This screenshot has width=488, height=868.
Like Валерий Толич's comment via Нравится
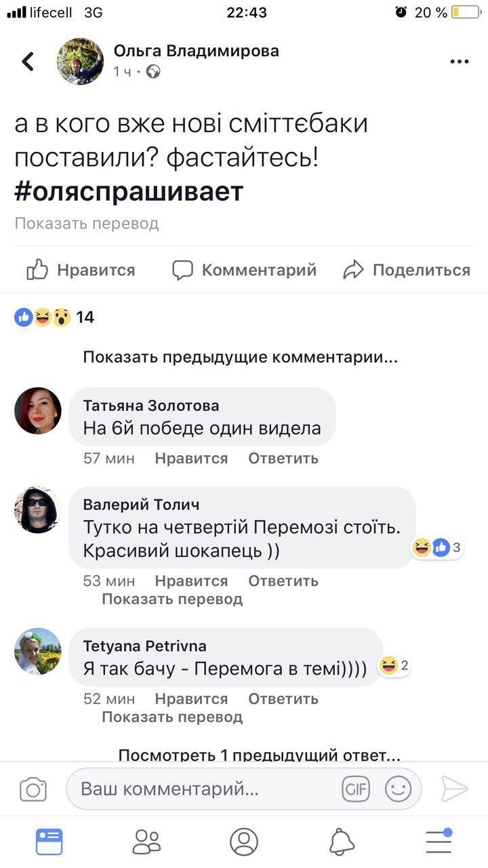pos(190,580)
